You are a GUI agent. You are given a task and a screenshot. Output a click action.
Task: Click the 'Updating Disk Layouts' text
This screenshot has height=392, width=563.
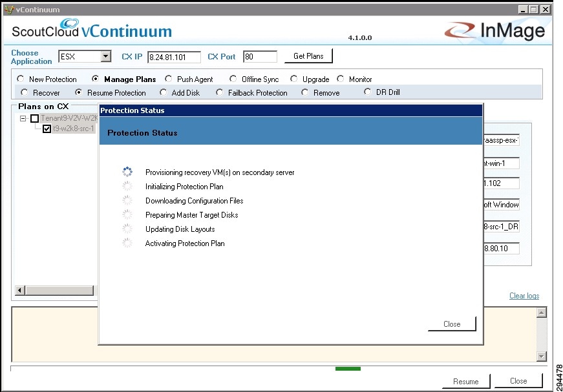point(180,229)
